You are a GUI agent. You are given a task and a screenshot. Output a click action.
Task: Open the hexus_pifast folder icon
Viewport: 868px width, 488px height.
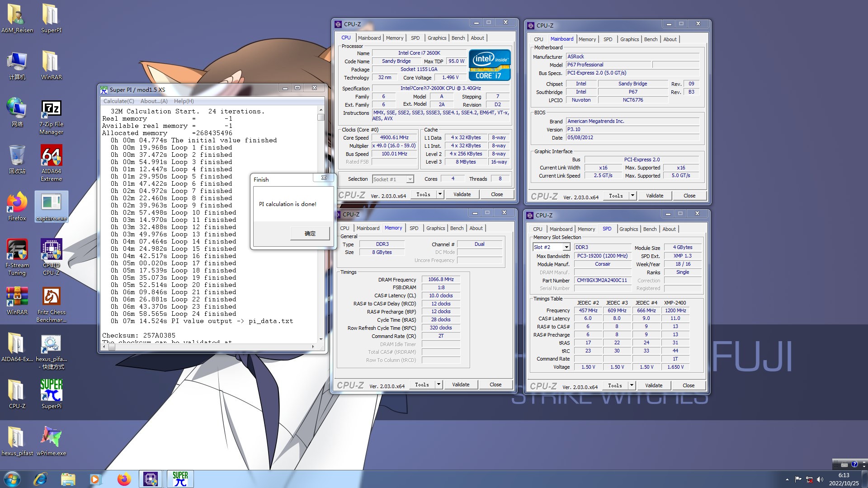[x=17, y=441]
